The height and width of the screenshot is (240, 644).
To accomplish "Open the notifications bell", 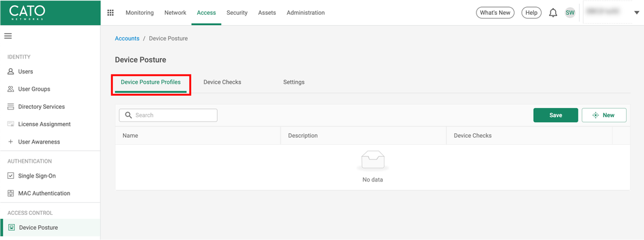I will click(553, 13).
